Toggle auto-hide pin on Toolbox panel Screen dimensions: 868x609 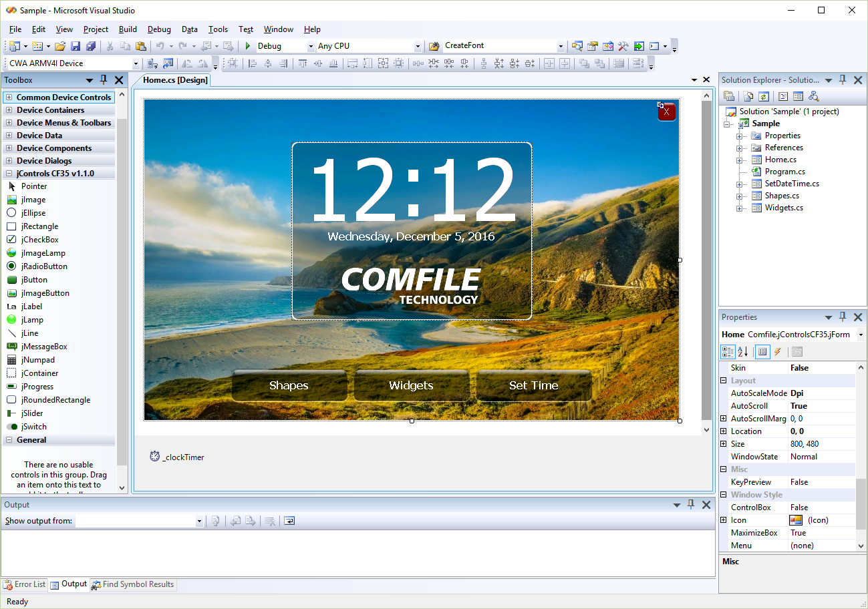[104, 80]
